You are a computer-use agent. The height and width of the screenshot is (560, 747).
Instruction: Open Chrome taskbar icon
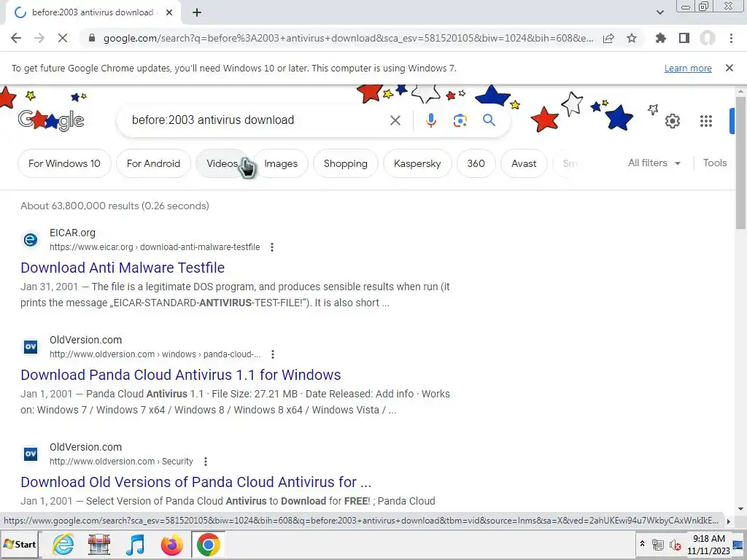208,544
